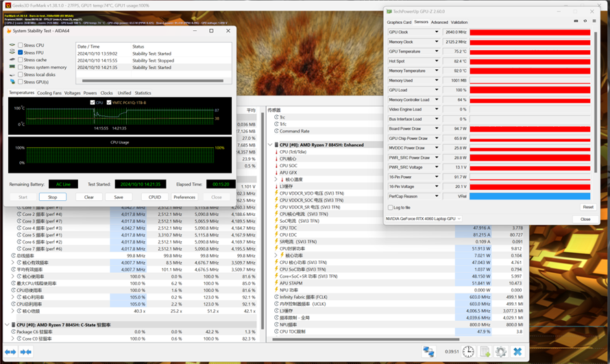
Task: Click the HWiNFO settings gear icon
Action: pyautogui.click(x=501, y=352)
